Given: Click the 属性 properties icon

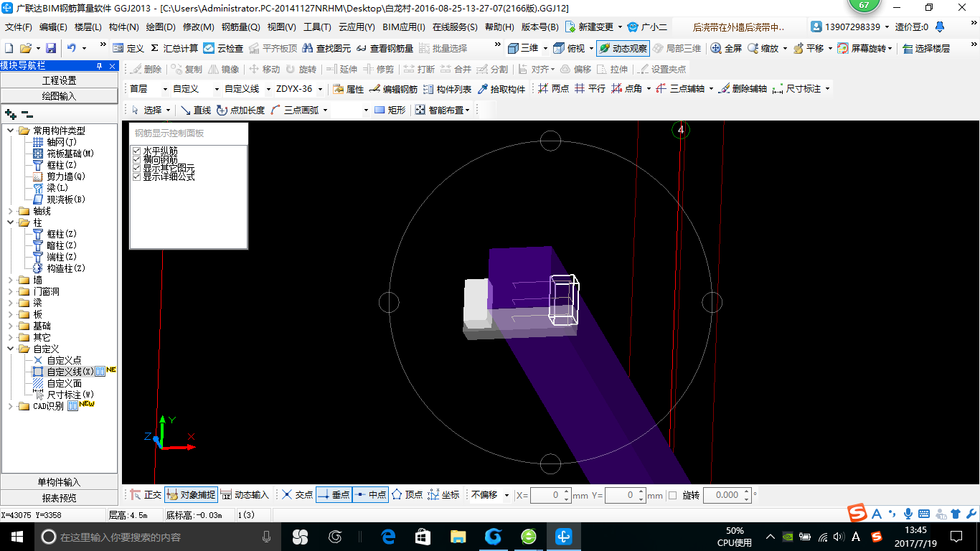Looking at the screenshot, I should [x=349, y=89].
